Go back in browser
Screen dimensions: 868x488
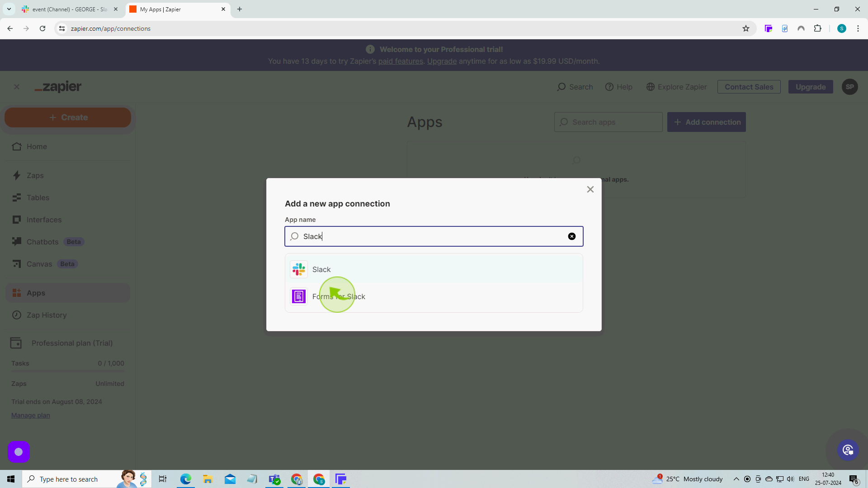coord(10,28)
